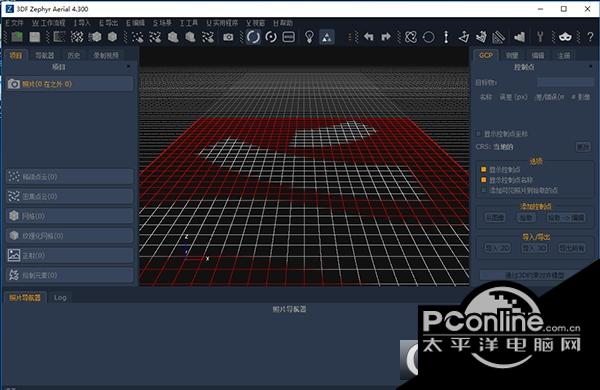Click the first button under 添加控制点
Screen dimensions: 600x390
point(495,218)
